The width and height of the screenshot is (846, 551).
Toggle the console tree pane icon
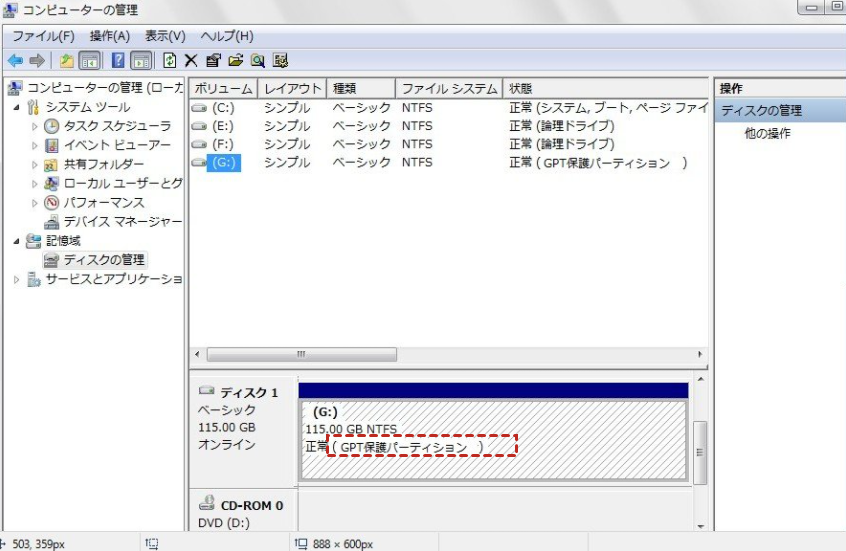click(90, 60)
